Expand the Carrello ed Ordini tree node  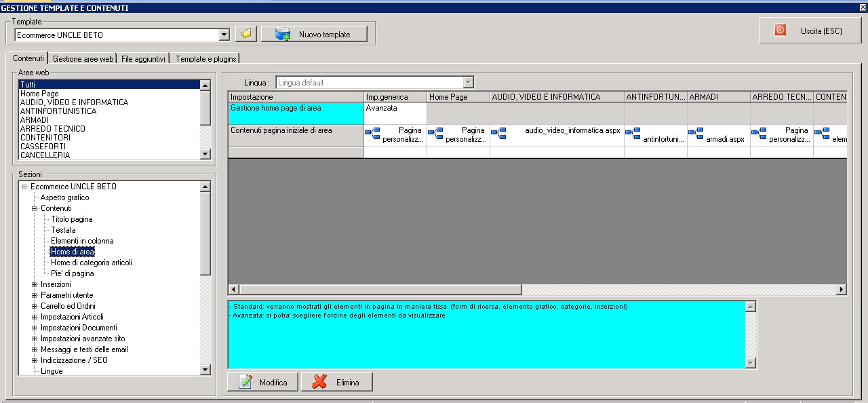pos(35,306)
